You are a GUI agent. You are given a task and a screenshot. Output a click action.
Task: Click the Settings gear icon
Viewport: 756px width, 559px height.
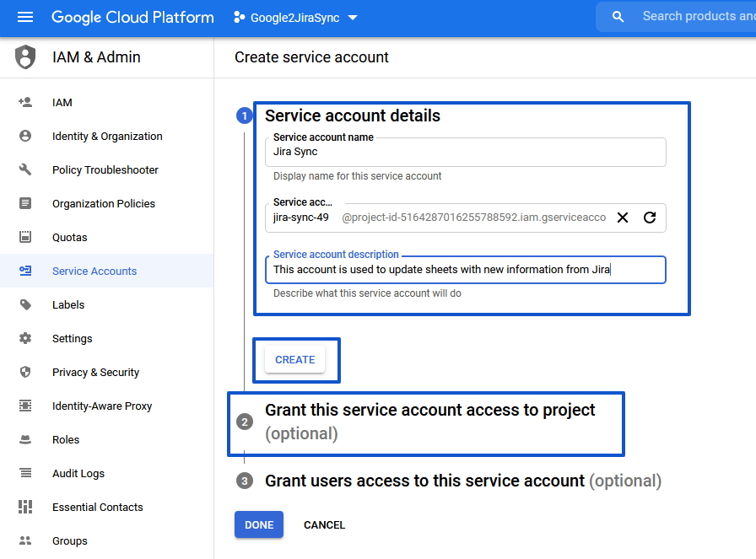tap(25, 338)
